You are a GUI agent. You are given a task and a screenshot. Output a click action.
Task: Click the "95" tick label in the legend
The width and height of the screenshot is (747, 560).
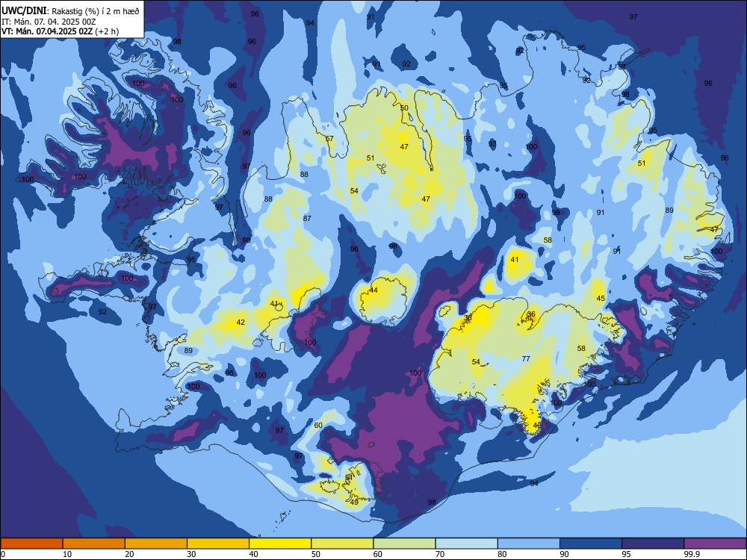627,554
